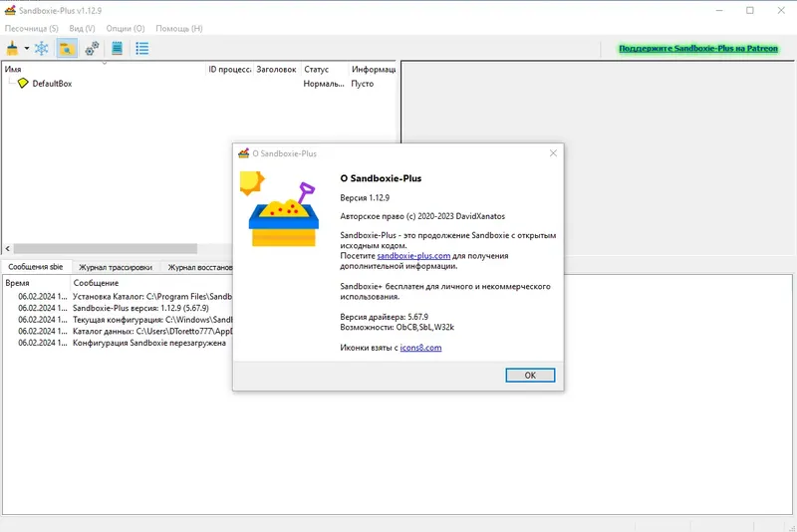Click the snowflake toolbar icon
The width and height of the screenshot is (797, 532).
42,48
